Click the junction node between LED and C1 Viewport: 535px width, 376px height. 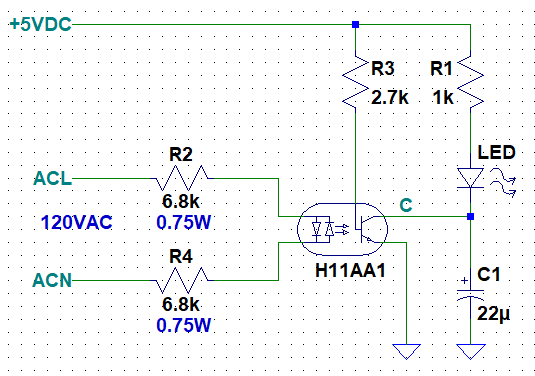[471, 216]
